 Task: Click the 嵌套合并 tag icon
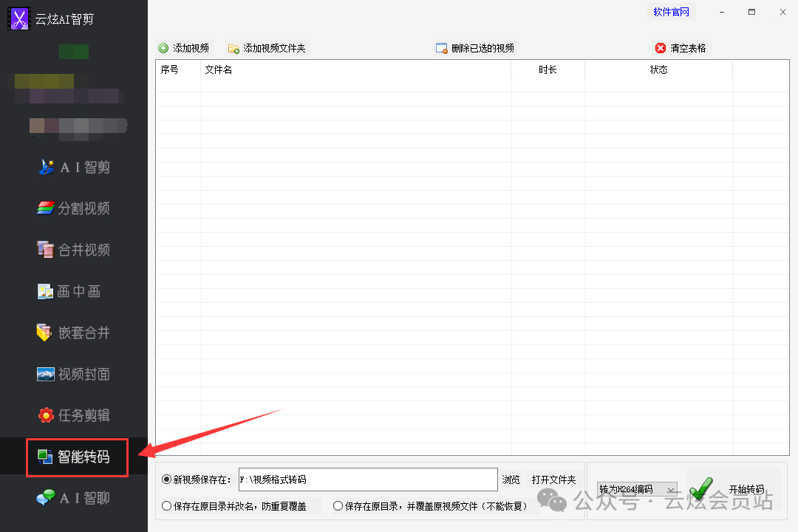[x=44, y=332]
